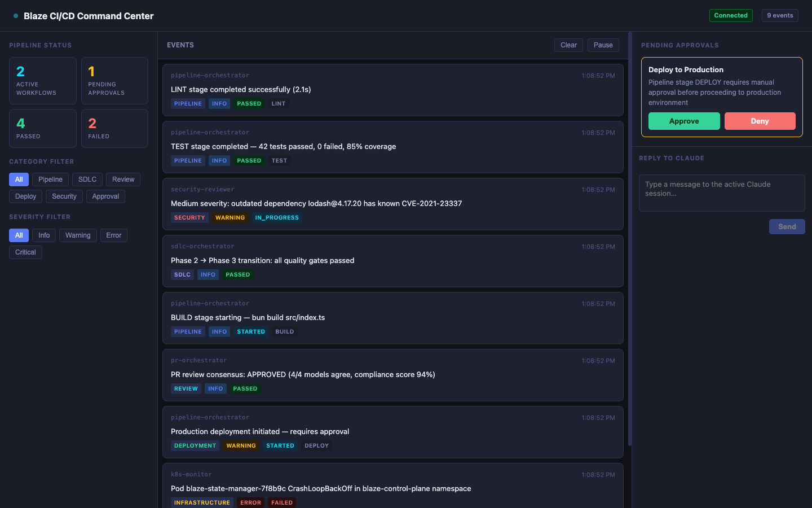Click the Connected status indicator
812x508 pixels.
point(731,15)
